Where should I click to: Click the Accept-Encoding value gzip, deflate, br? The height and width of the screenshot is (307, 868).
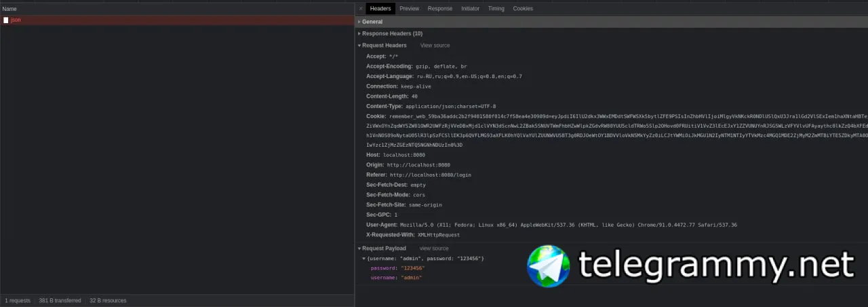tap(441, 67)
